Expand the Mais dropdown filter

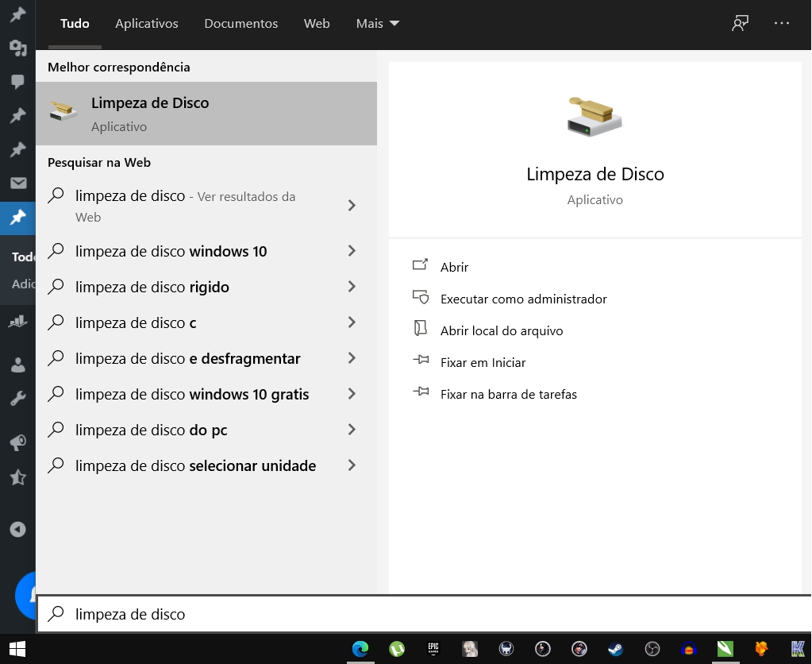(378, 23)
